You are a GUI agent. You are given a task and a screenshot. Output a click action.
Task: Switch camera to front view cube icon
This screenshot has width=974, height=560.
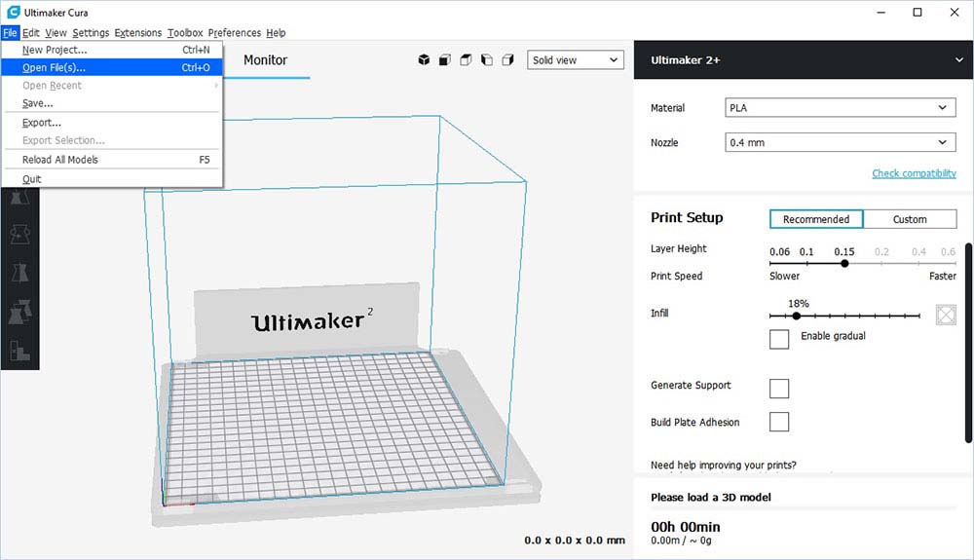click(445, 60)
